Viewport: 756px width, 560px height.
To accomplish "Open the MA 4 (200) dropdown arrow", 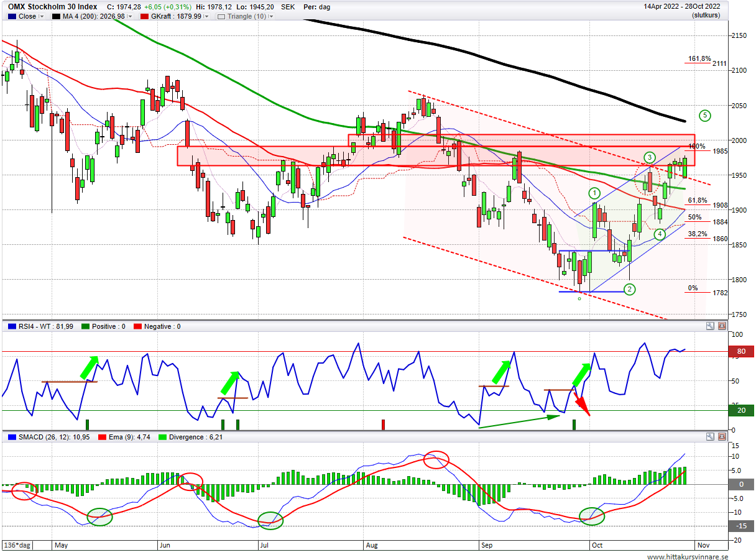I will coord(131,17).
